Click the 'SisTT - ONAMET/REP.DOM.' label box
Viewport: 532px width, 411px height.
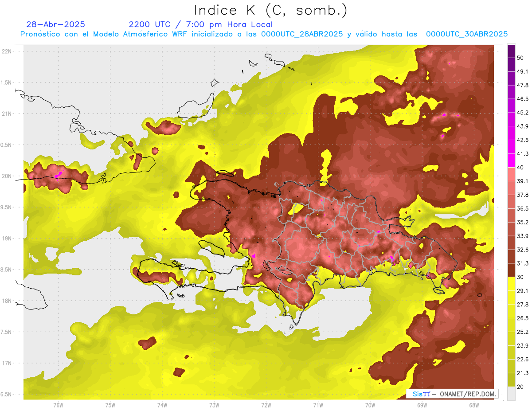pos(452,394)
